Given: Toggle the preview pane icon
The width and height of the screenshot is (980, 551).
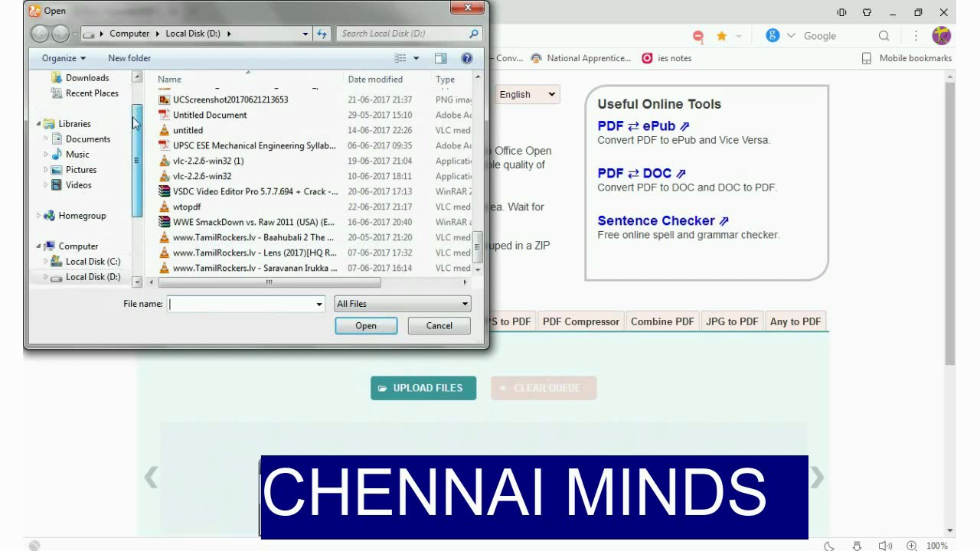Looking at the screenshot, I should [x=440, y=58].
